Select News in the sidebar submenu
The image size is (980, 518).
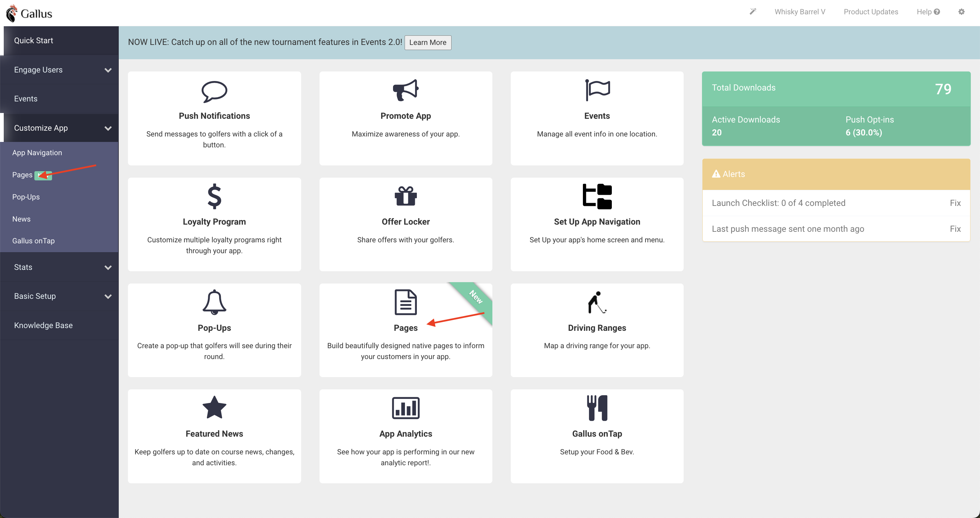coord(21,219)
